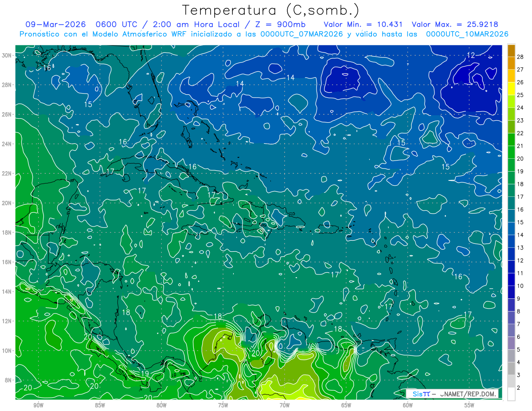Click the "70W" longitude label
The width and height of the screenshot is (532, 411).
[285, 405]
